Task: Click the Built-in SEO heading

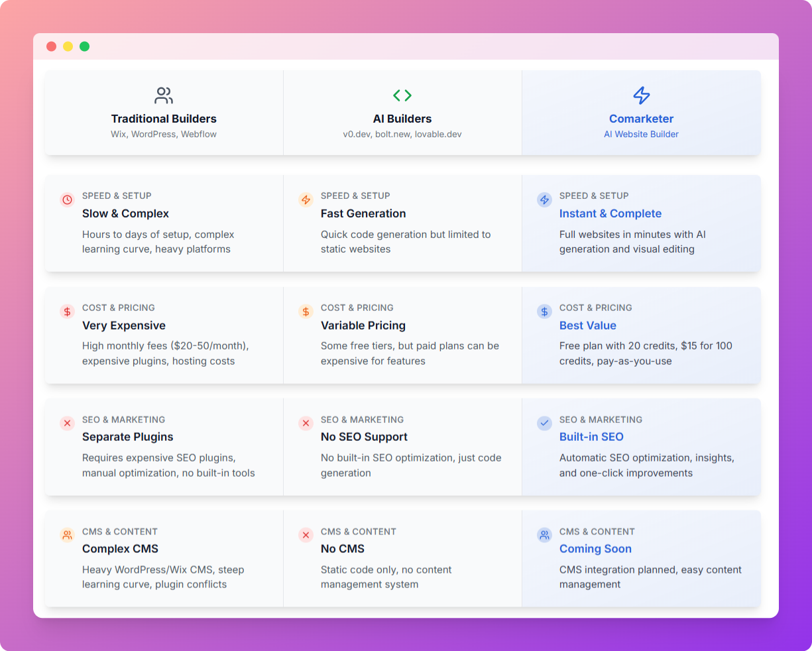Action: click(591, 437)
